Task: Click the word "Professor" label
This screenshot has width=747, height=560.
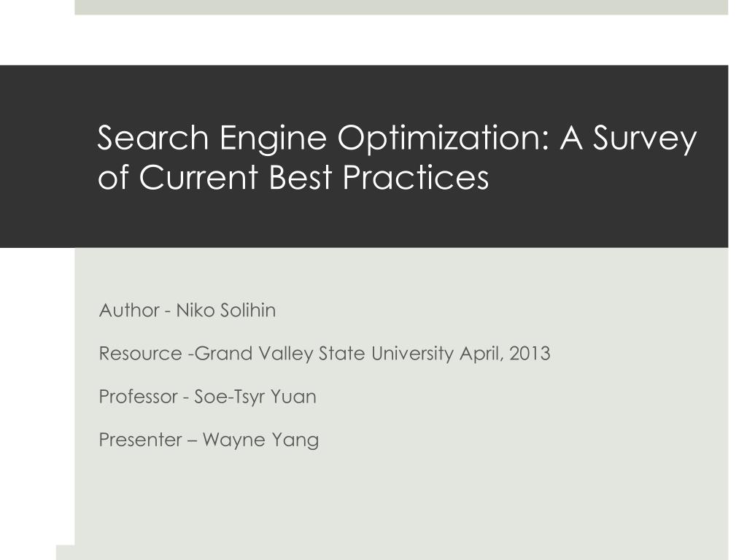Action: click(x=138, y=397)
